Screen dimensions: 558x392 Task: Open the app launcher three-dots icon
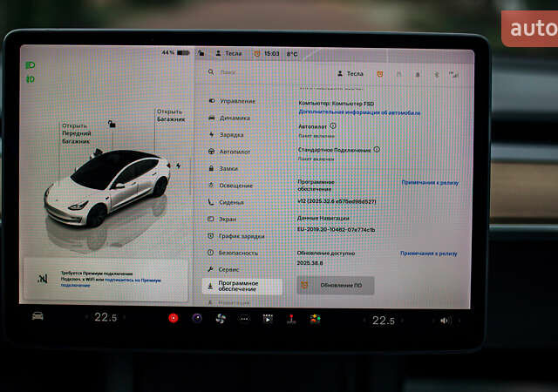click(x=244, y=319)
